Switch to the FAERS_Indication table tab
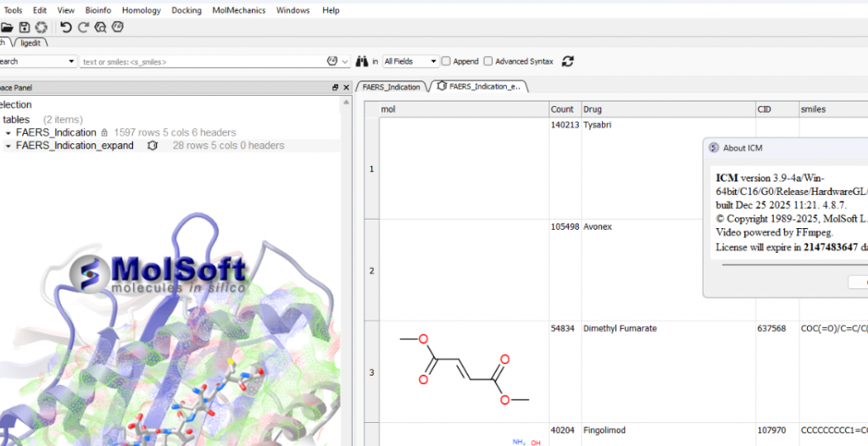 click(392, 86)
